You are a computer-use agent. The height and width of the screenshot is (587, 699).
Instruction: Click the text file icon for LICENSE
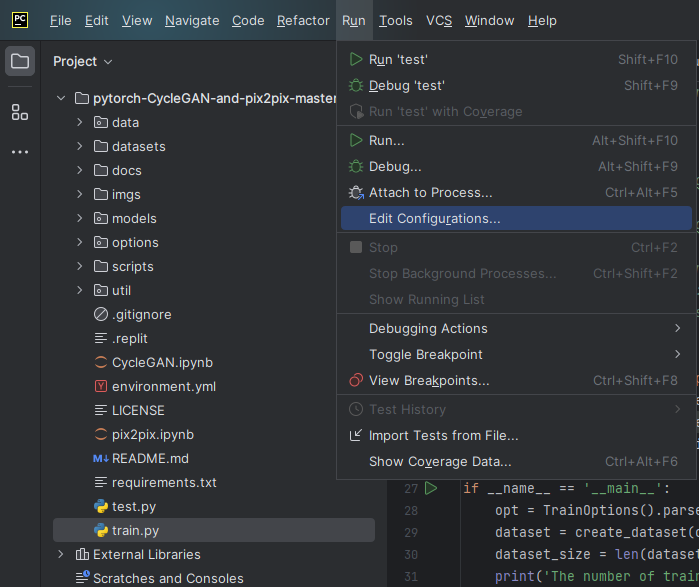click(x=101, y=410)
